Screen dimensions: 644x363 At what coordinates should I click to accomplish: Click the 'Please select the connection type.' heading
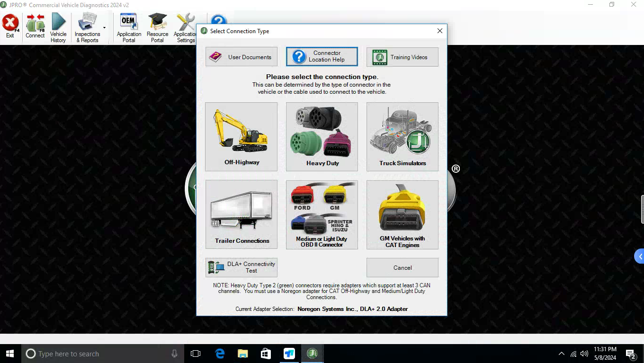[x=322, y=77]
